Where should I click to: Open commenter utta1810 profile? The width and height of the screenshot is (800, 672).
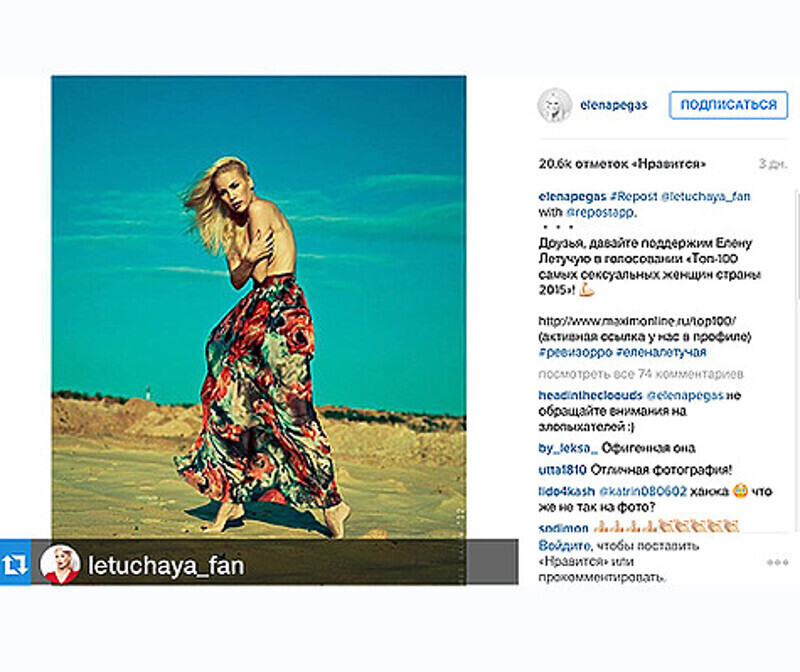(x=562, y=469)
